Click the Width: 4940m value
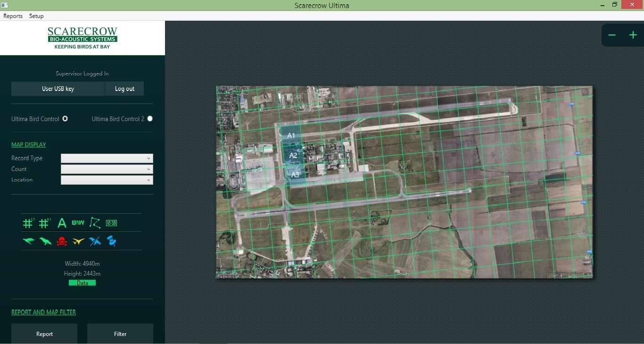This screenshot has height=344, width=644. (83, 263)
